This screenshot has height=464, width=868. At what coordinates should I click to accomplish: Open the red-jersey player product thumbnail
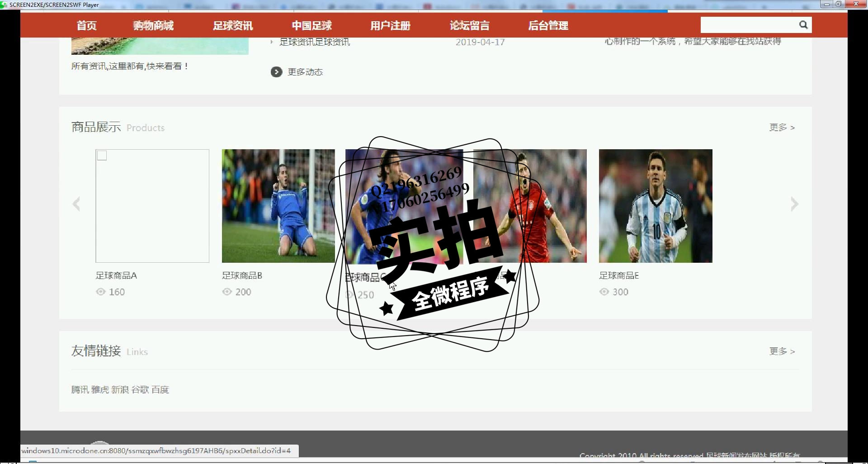[x=530, y=206]
